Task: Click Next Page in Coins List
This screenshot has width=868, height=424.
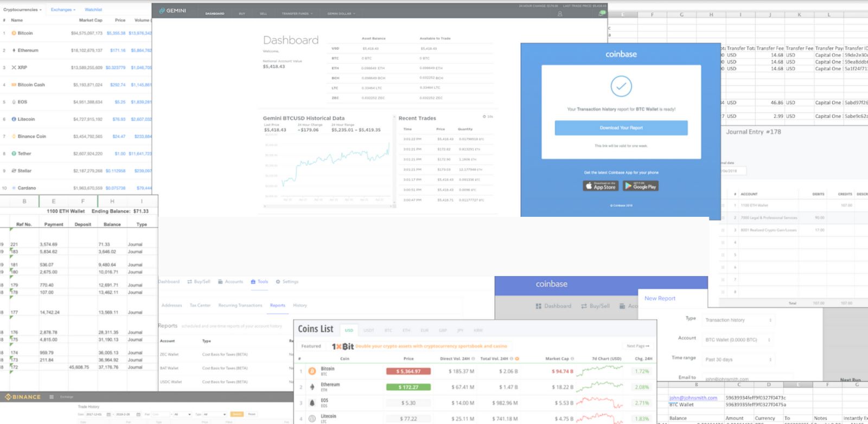Action: (x=638, y=346)
